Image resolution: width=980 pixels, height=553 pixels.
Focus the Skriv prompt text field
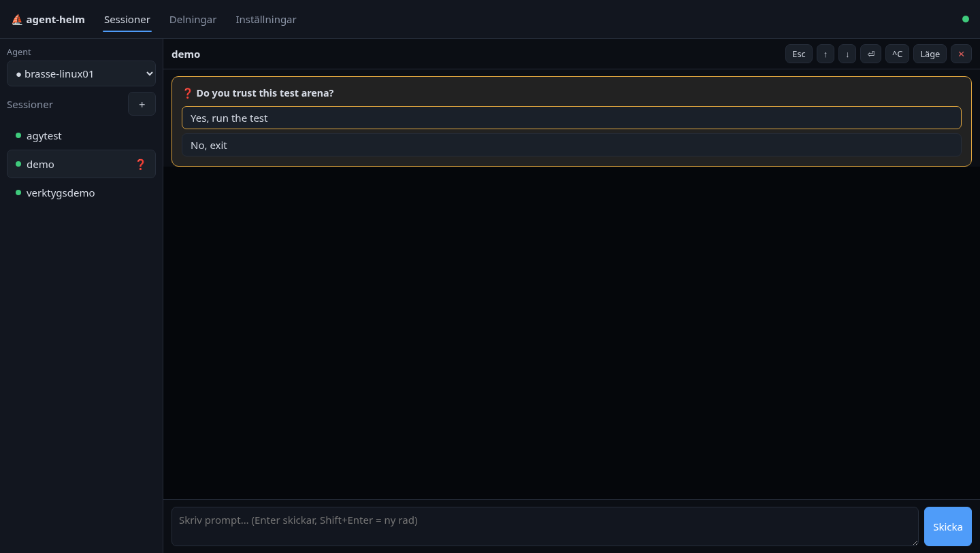pyautogui.click(x=544, y=526)
